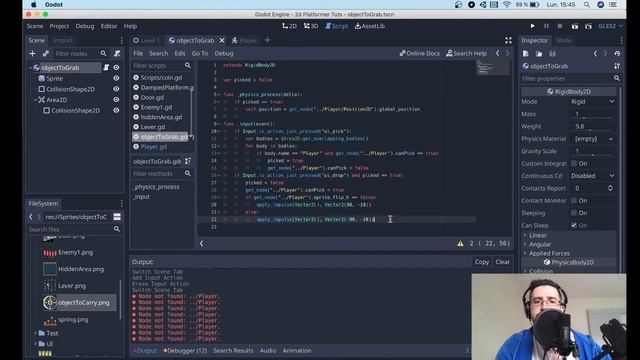Toggle visibility of Sprite node

pyautogui.click(x=116, y=78)
